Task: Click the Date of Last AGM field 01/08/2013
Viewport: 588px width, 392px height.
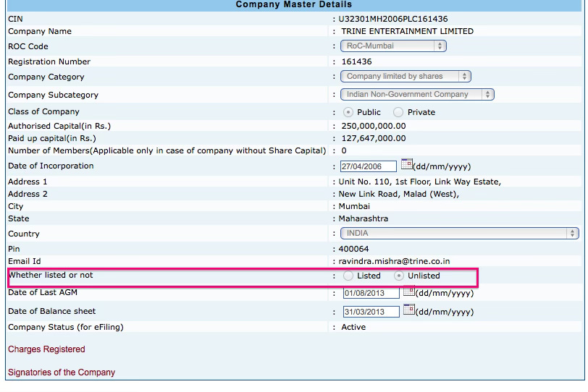Action: [371, 293]
